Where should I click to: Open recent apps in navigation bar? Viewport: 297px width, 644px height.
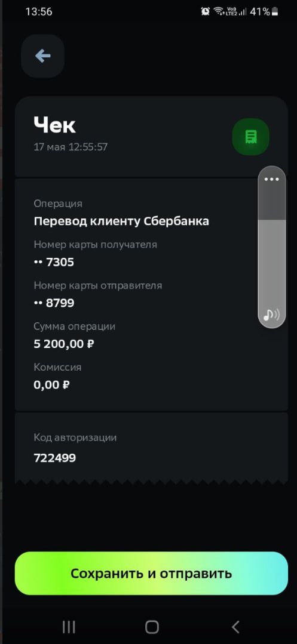69,627
